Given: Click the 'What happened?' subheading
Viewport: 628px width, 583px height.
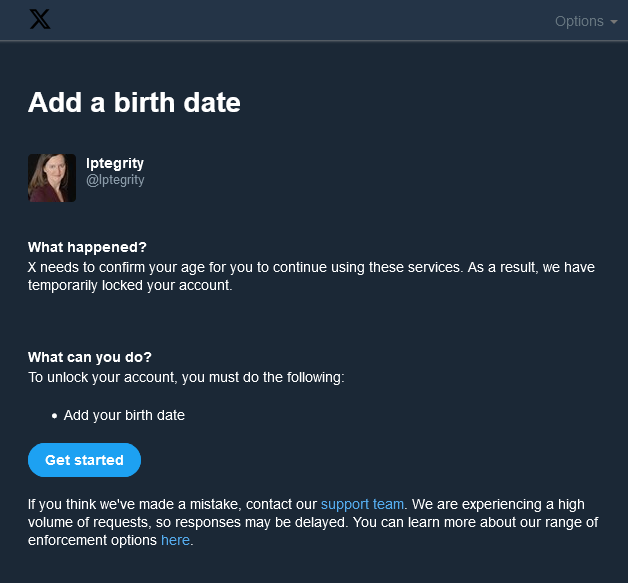Looking at the screenshot, I should pos(87,247).
